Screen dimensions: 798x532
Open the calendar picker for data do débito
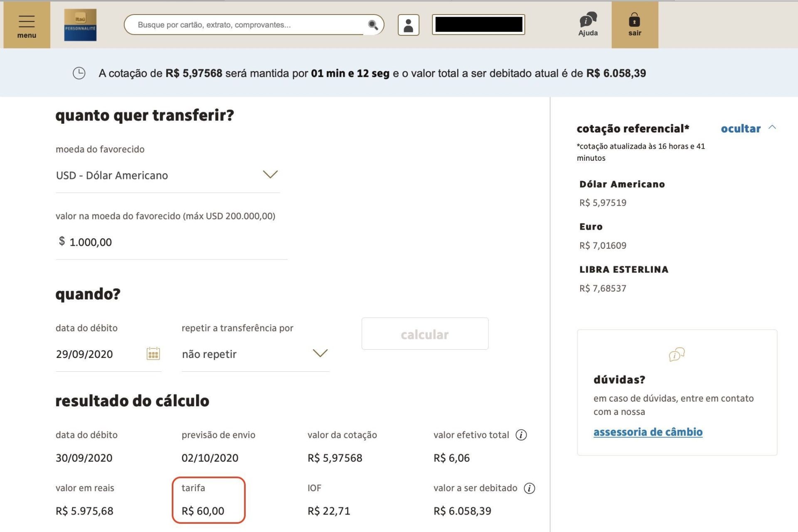coord(153,354)
